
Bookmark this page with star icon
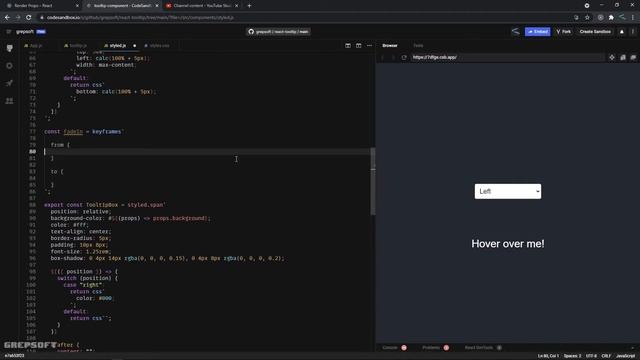point(587,18)
